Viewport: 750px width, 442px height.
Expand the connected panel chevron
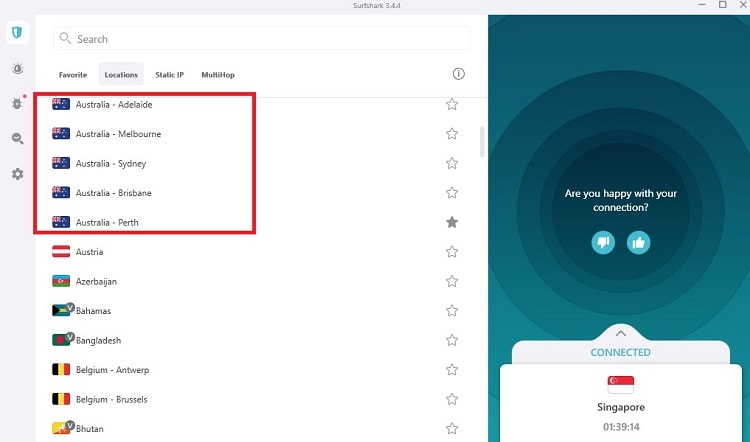pos(620,333)
